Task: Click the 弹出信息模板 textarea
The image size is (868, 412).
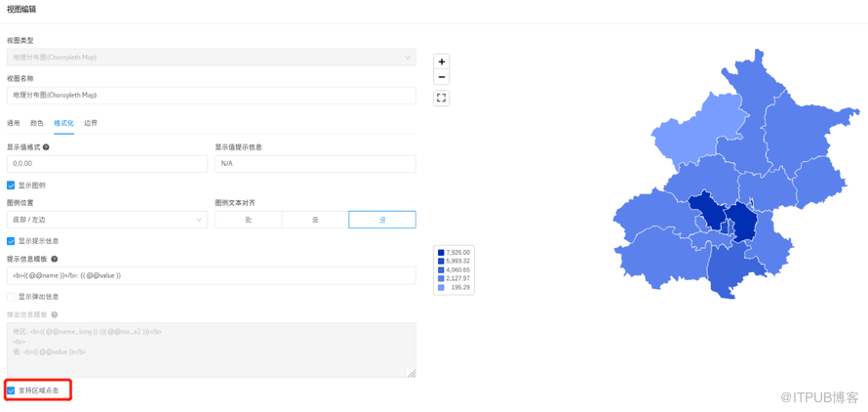Action: tap(212, 350)
